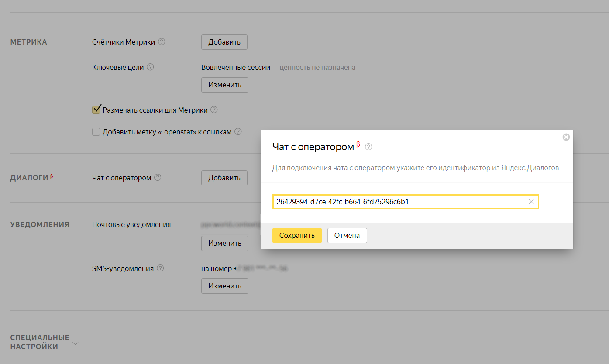The height and width of the screenshot is (364, 609).
Task: Click Изменить under Почтовые уведомления
Action: point(224,244)
